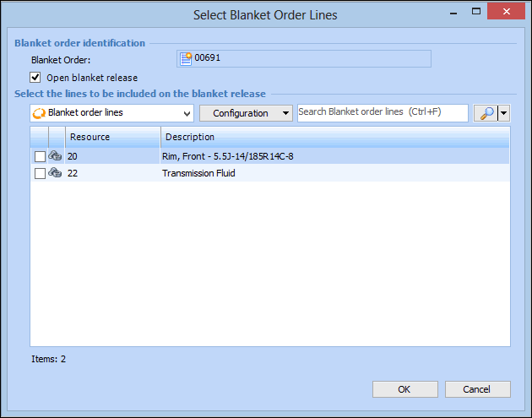This screenshot has width=532, height=418.
Task: Open the Blanket order lines view dropdown
Action: [187, 113]
